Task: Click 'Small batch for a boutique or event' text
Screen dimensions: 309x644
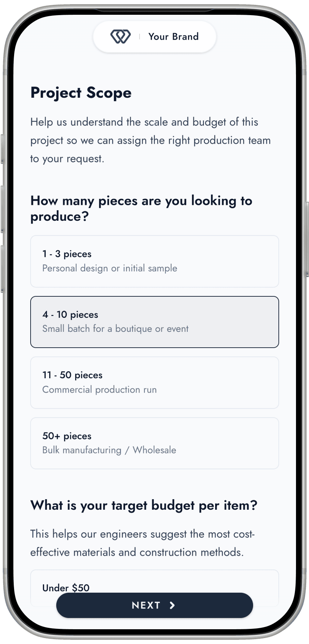Action: pyautogui.click(x=115, y=329)
